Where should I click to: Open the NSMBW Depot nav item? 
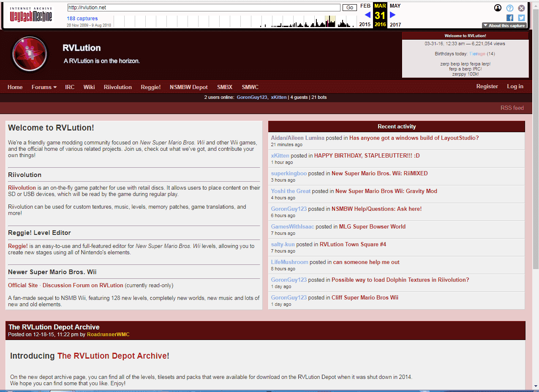tap(189, 87)
